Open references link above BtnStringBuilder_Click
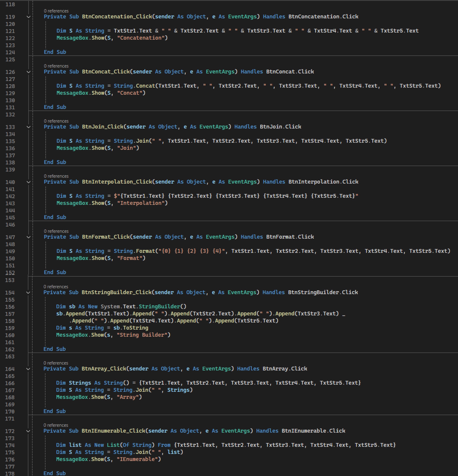 (56, 287)
